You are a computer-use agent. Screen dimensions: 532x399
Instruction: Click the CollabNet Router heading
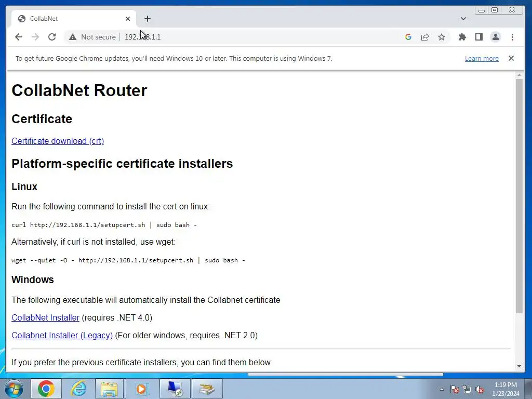(x=79, y=90)
